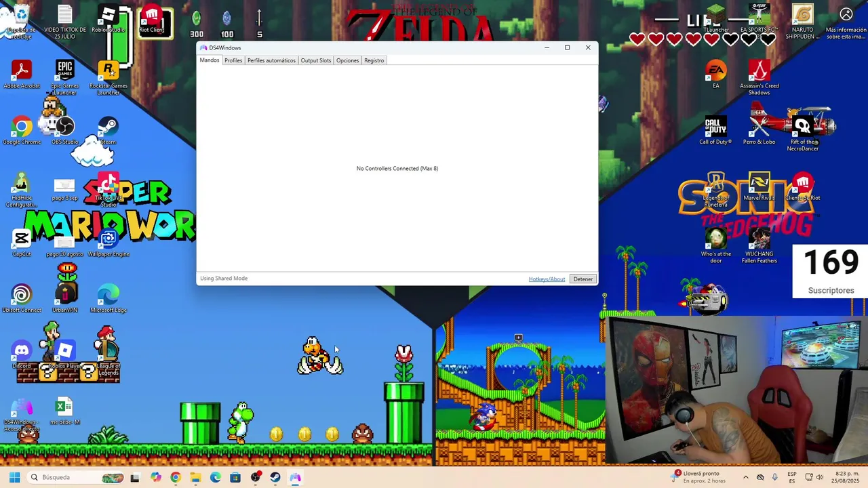The height and width of the screenshot is (488, 868).
Task: Open the clock showing 8:23 p. m.
Action: coord(844,477)
